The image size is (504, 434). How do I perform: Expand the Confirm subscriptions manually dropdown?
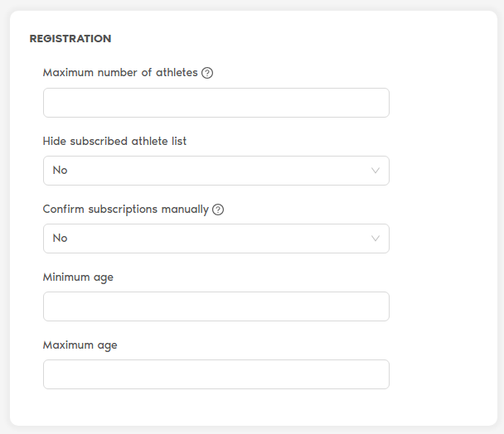[x=216, y=239]
